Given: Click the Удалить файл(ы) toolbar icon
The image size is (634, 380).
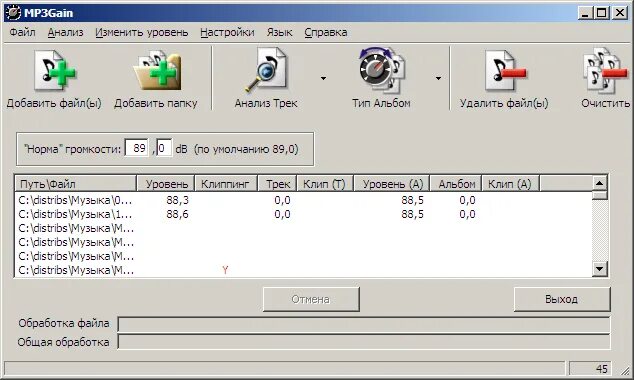Looking at the screenshot, I should [x=505, y=71].
